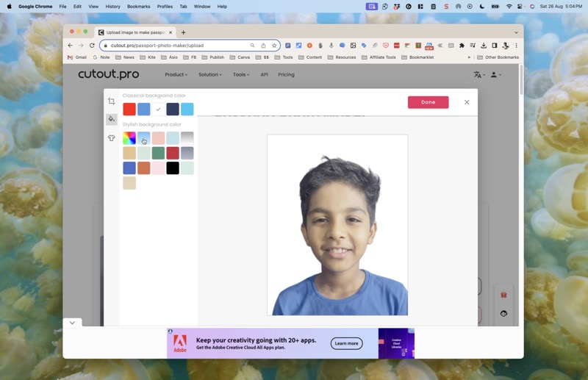Open the Solution dropdown menu
This screenshot has width=588, height=380.
point(210,75)
